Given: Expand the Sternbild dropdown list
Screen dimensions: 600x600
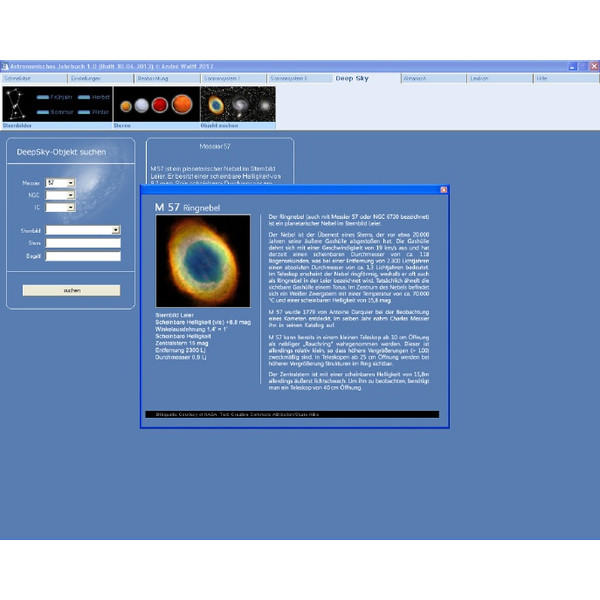Looking at the screenshot, I should [x=116, y=230].
